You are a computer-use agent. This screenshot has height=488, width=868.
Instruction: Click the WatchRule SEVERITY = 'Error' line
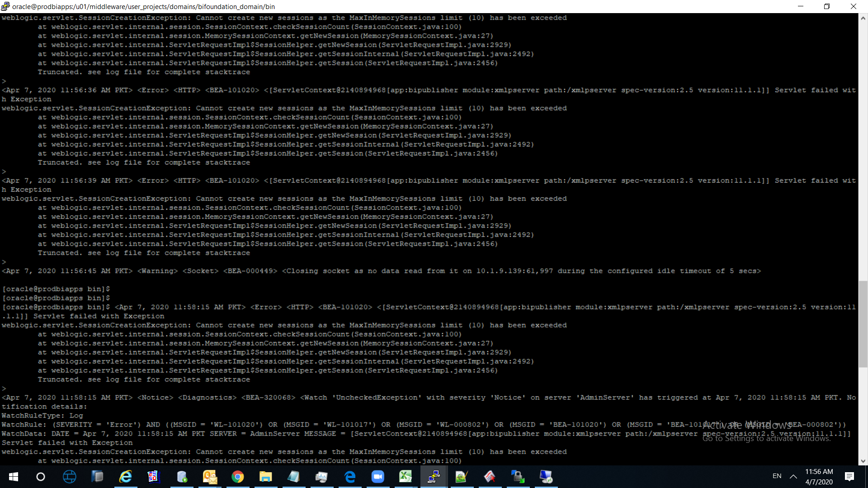424,425
